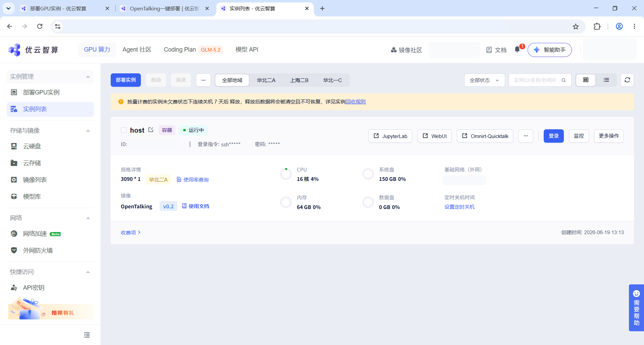The height and width of the screenshot is (345, 644).
Task: Open 网络加速 Beta in sidebar
Action: pyautogui.click(x=50, y=234)
